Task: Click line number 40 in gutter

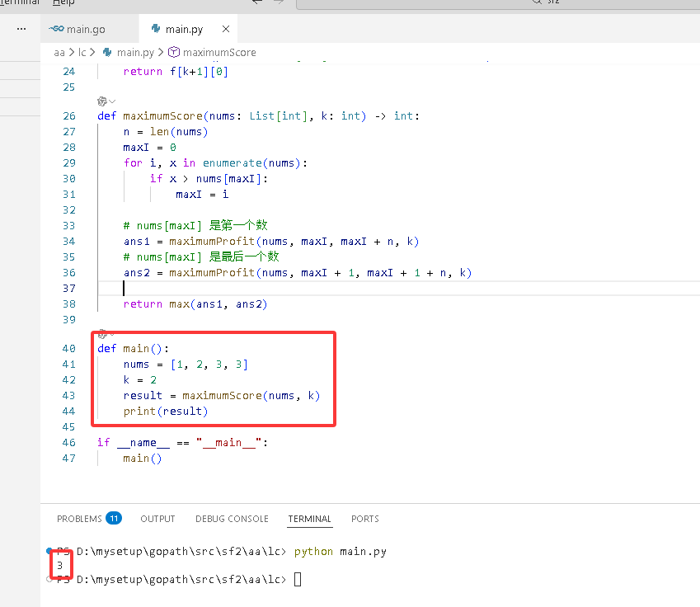Action: [69, 348]
